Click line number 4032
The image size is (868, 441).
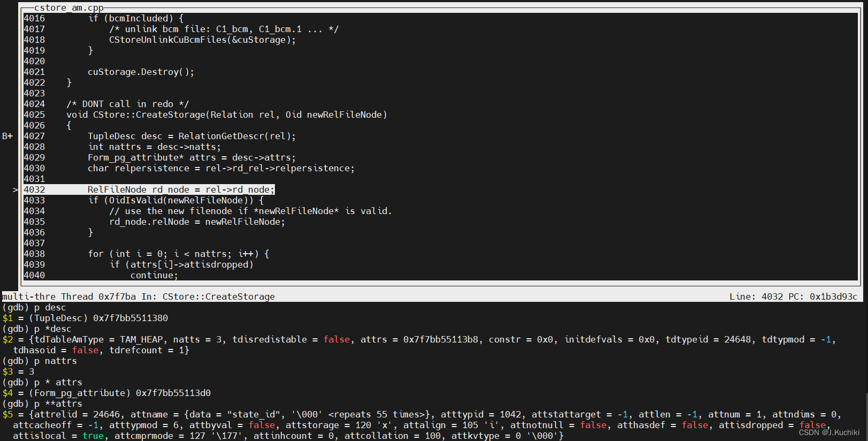pyautogui.click(x=34, y=189)
